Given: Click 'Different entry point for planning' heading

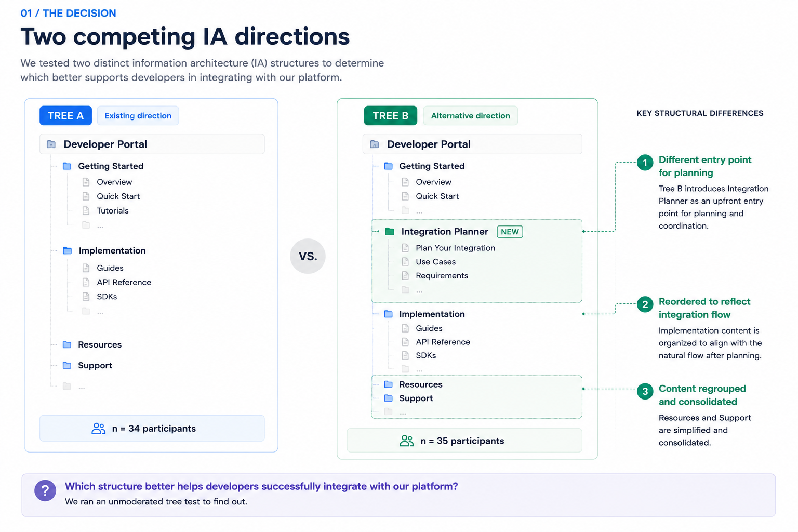Looking at the screenshot, I should click(x=705, y=166).
